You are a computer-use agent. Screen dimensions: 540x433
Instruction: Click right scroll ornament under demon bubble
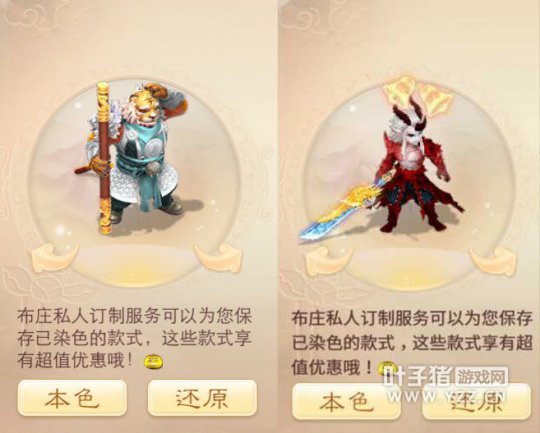coord(493,261)
